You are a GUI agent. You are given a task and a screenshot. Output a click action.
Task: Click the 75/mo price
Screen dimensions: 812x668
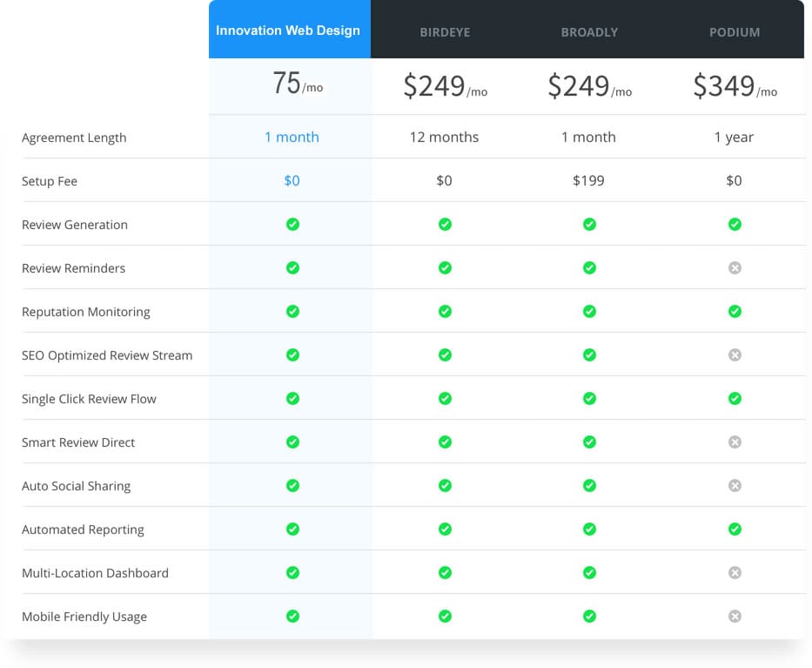click(x=298, y=84)
